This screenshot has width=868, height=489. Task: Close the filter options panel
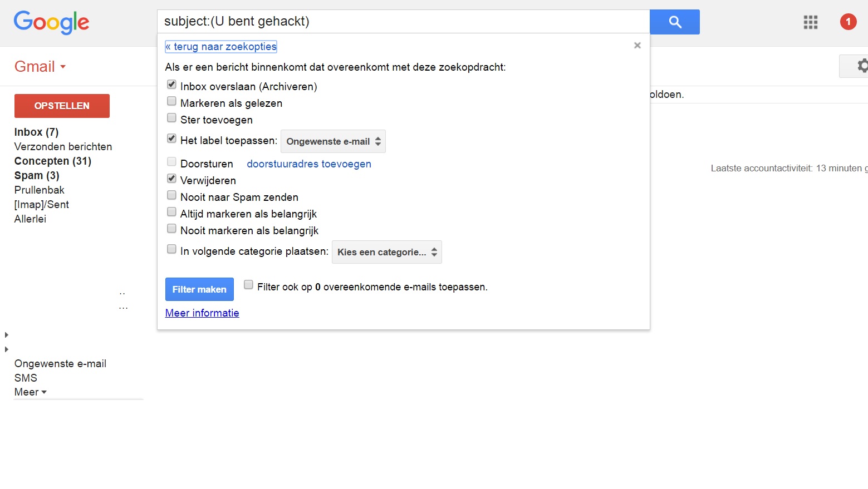point(637,46)
